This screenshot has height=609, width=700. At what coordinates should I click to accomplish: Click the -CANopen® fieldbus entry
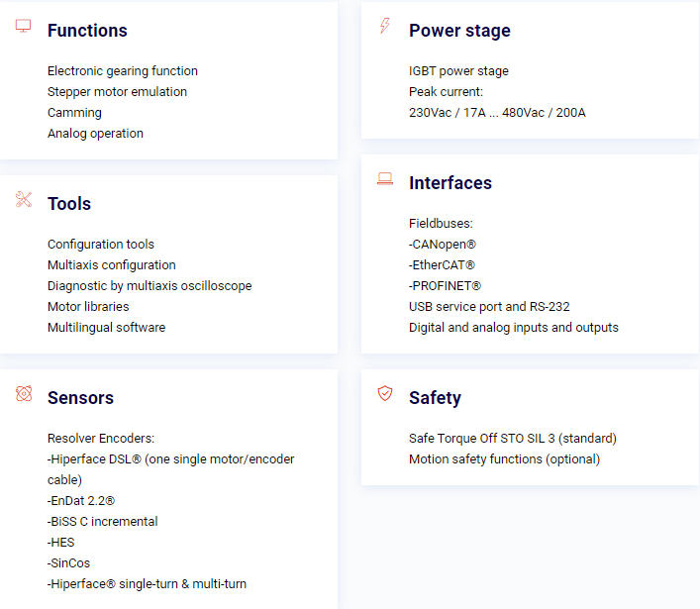tap(443, 245)
